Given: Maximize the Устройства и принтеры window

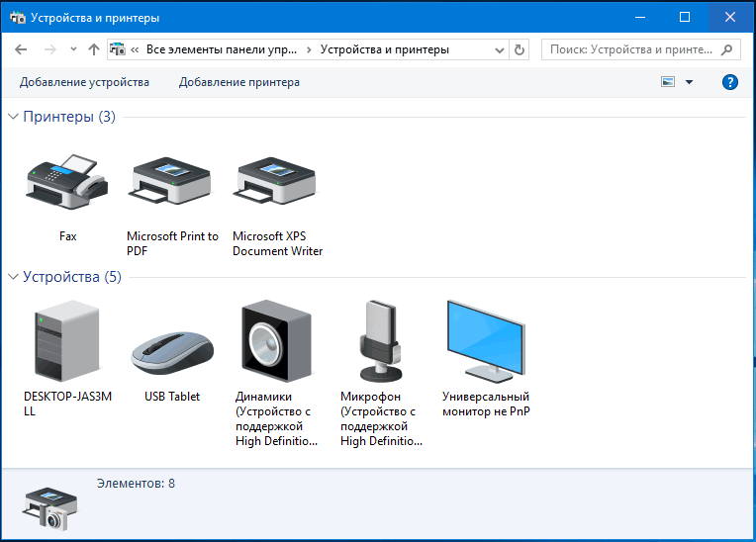Looking at the screenshot, I should click(x=685, y=18).
